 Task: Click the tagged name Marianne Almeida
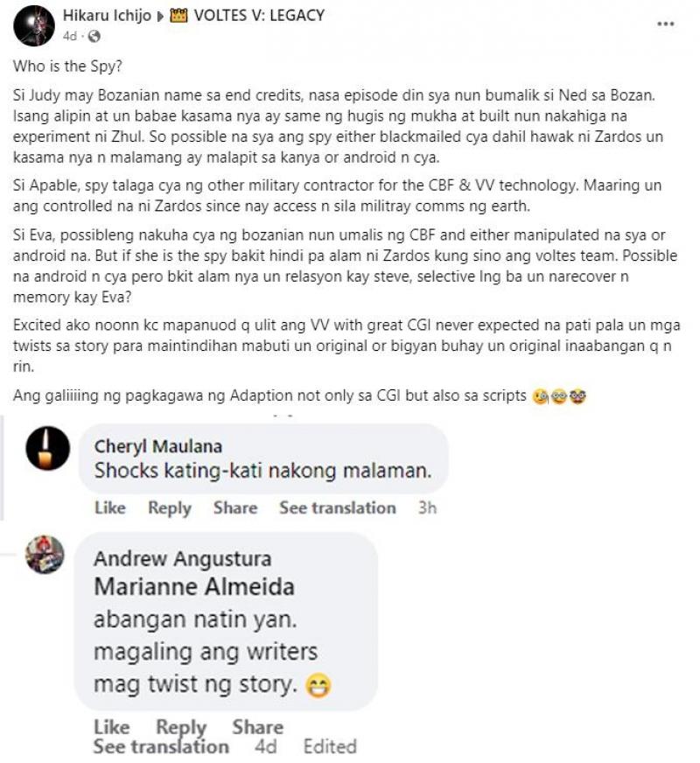coord(194,587)
